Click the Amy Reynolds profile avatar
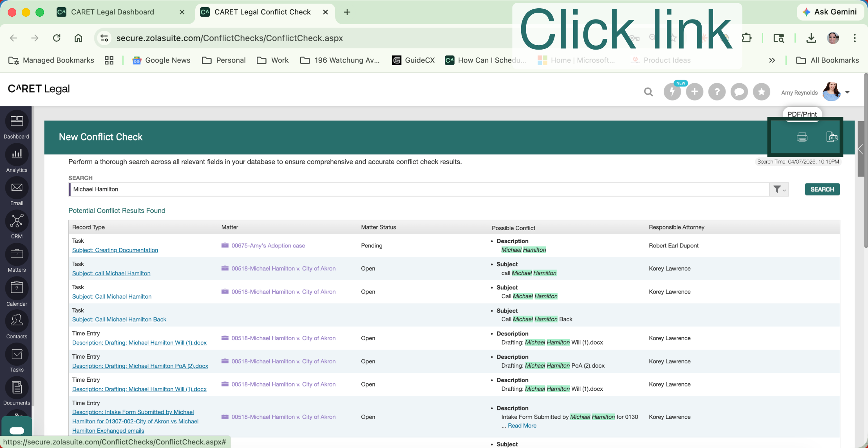Image resolution: width=868 pixels, height=448 pixels. [x=831, y=92]
